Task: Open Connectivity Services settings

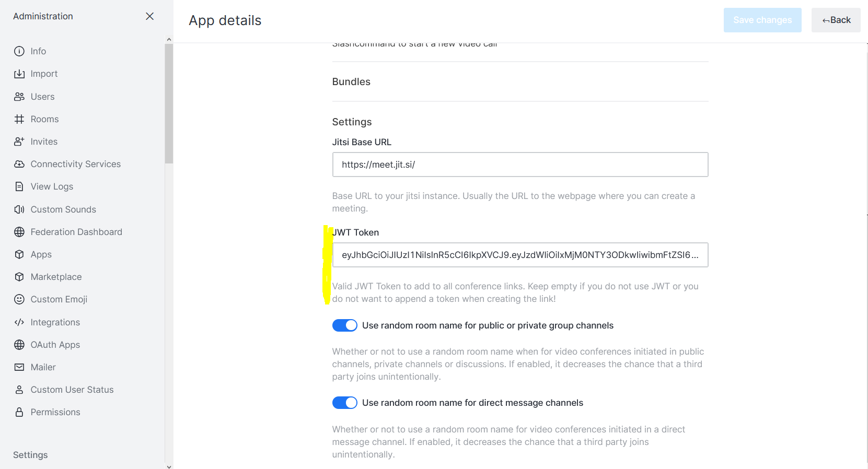Action: pyautogui.click(x=75, y=163)
